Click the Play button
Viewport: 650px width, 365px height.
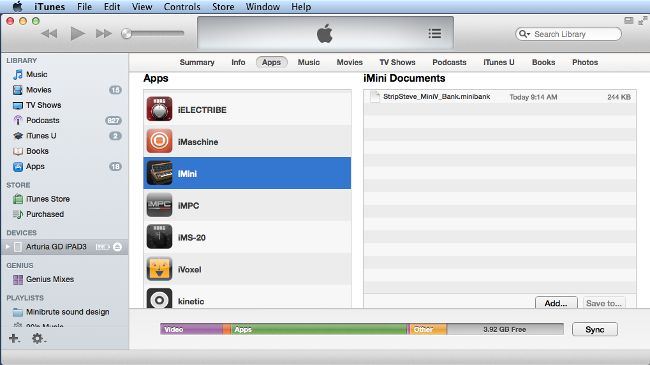coord(77,34)
